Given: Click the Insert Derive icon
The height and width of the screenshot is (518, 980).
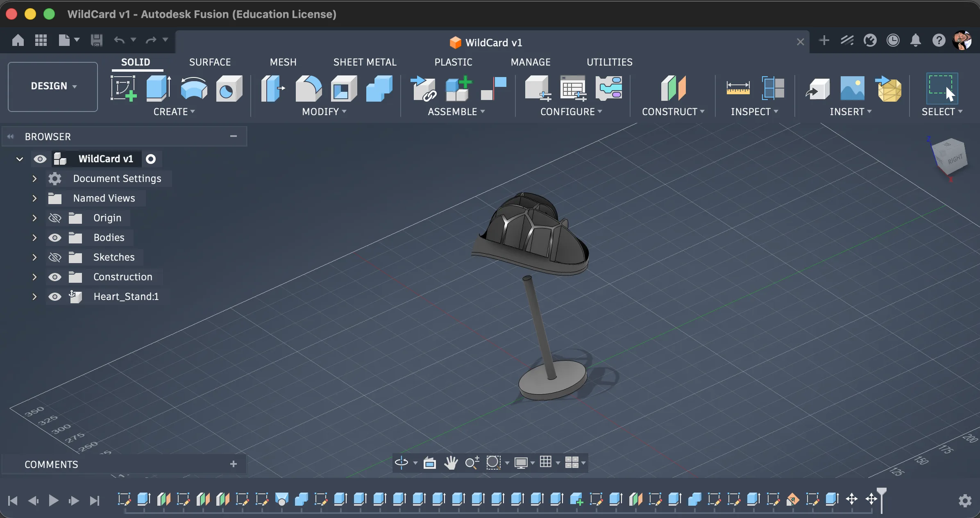Looking at the screenshot, I should tap(818, 88).
